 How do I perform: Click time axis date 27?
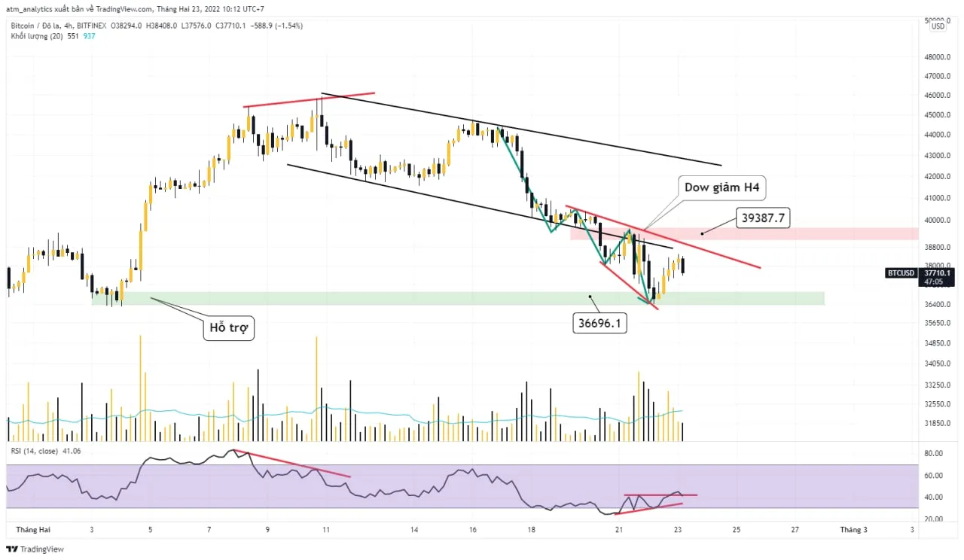pos(795,530)
